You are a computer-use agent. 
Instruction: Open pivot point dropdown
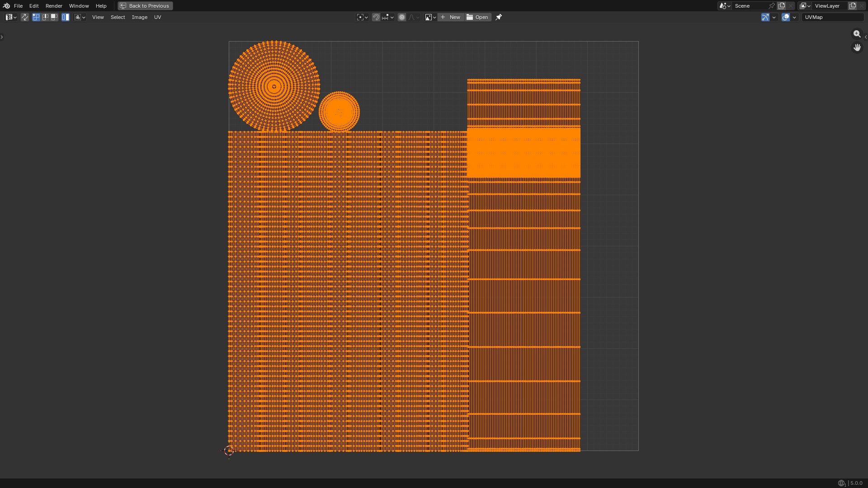362,17
